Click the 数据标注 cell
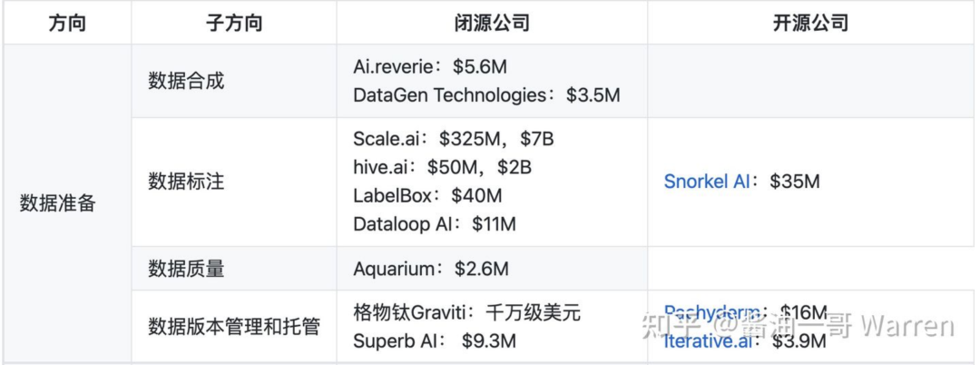980x365 pixels. [x=186, y=182]
